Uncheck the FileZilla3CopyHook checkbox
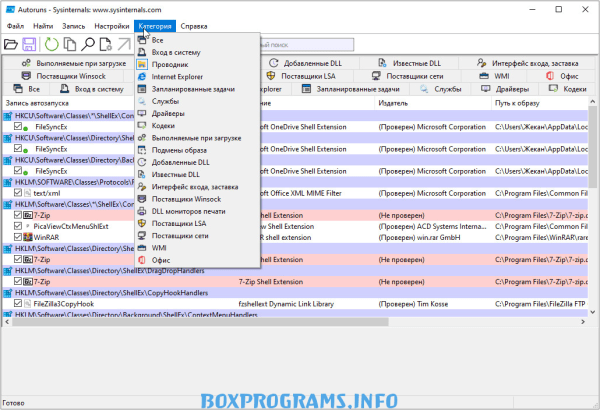This screenshot has width=600, height=410. click(18, 303)
